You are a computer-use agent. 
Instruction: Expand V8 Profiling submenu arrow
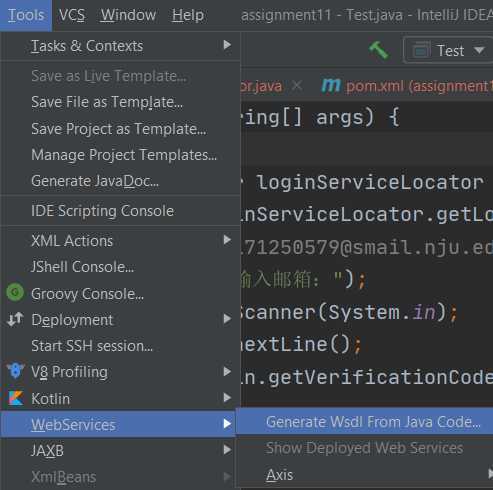click(x=227, y=371)
